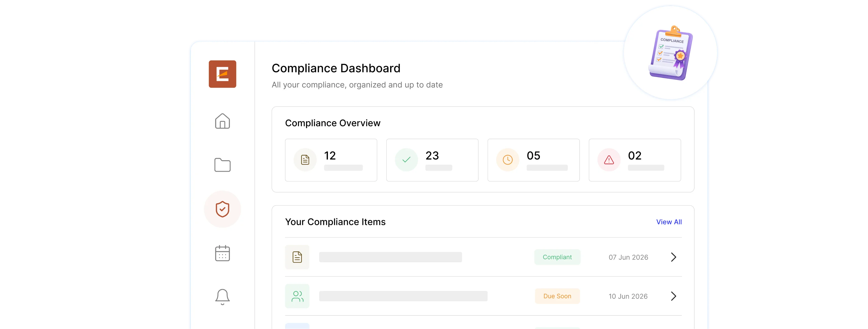868x329 pixels.
Task: Open notifications bell in sidebar
Action: 222,297
